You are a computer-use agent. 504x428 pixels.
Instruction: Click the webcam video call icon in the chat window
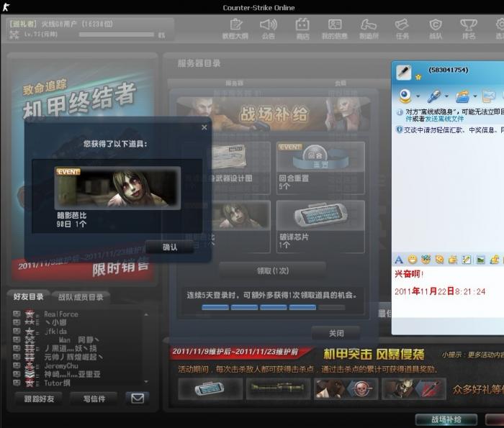405,96
